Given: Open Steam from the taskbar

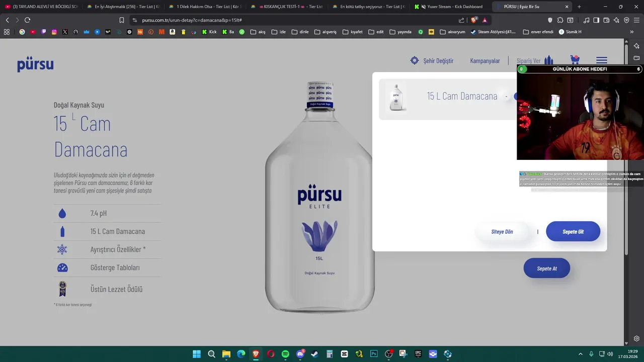Looking at the screenshot, I should pos(314,354).
